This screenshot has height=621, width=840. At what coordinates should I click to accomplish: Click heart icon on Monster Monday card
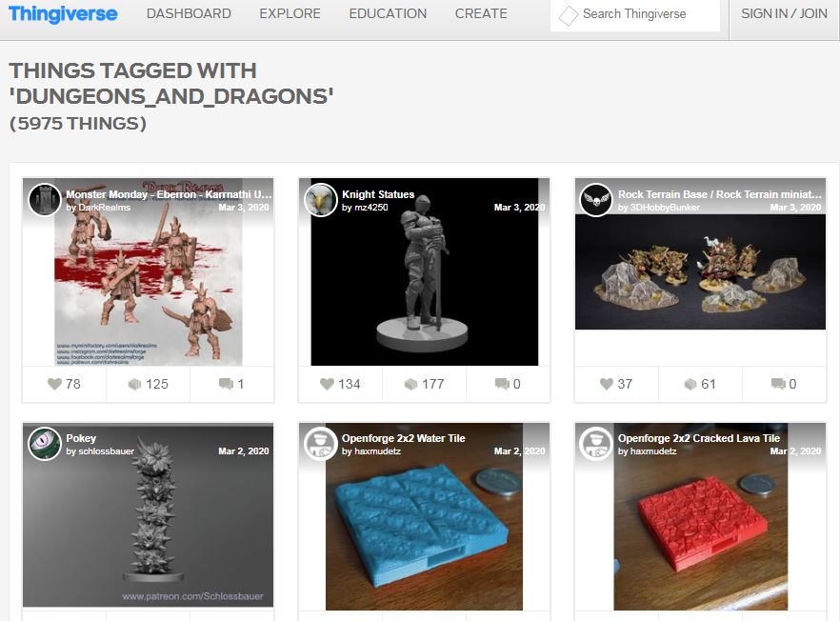[x=54, y=384]
